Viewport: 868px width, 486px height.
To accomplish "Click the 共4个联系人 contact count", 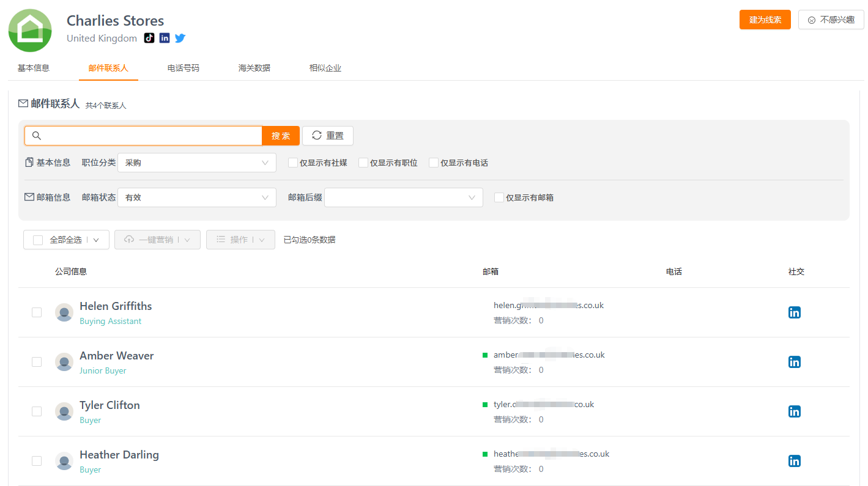I will point(106,105).
